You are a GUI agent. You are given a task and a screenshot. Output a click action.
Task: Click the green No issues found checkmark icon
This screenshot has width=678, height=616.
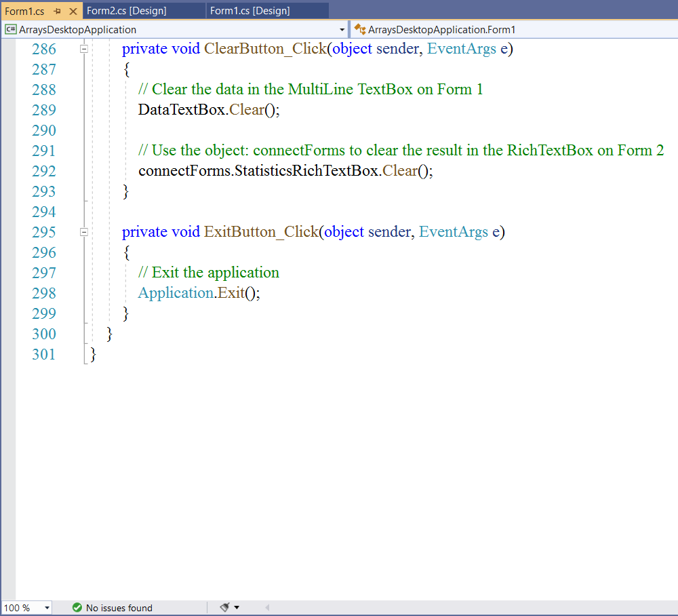(77, 608)
